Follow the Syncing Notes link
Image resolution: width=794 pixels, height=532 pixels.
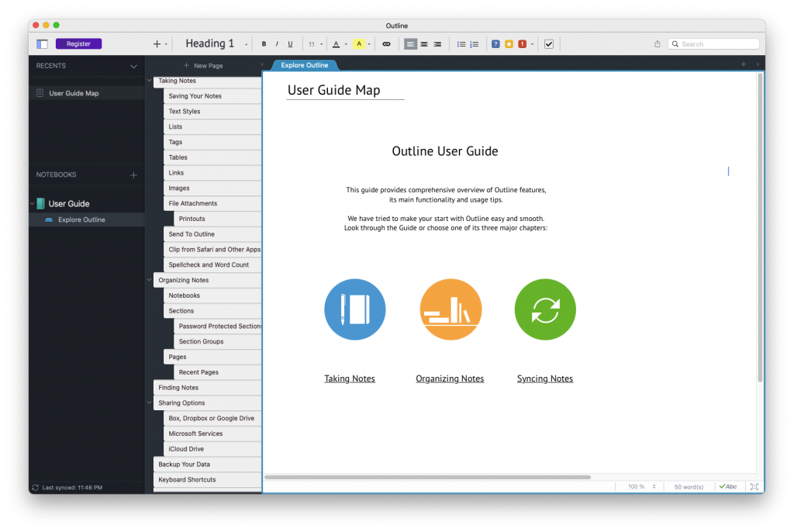pyautogui.click(x=545, y=379)
